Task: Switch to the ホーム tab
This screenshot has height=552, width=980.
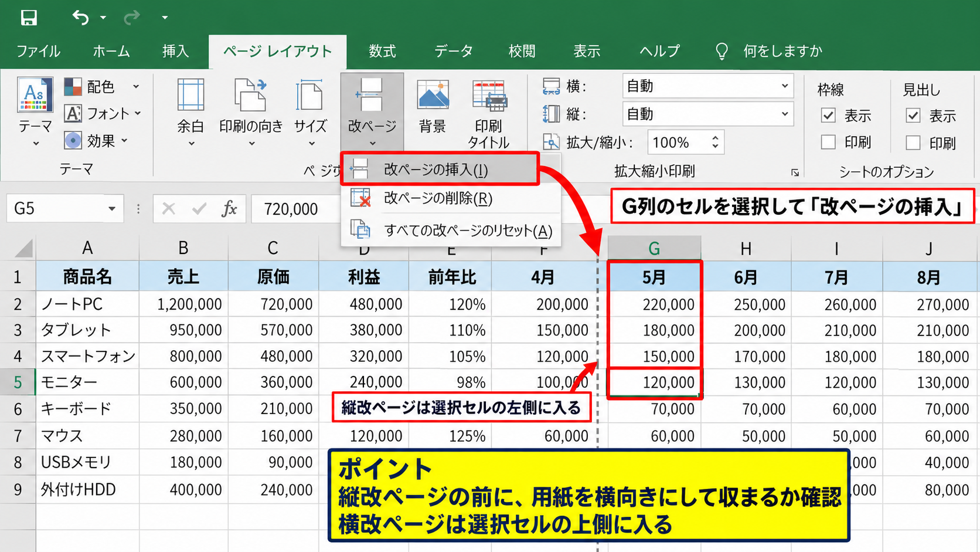Action: (111, 52)
